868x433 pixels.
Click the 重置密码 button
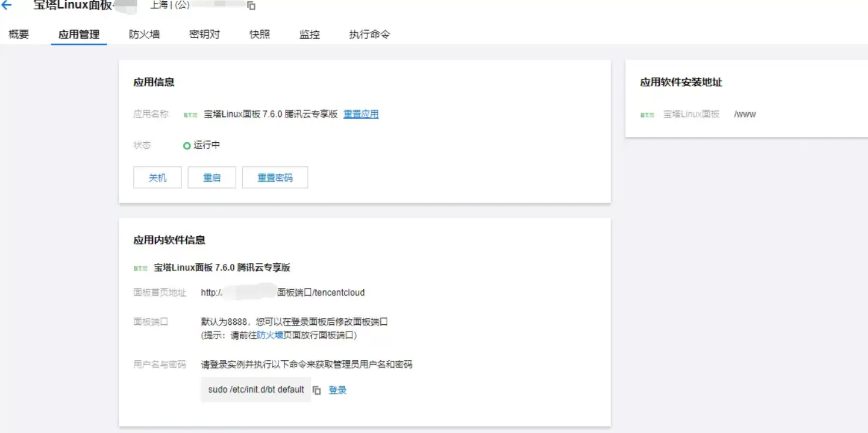(x=275, y=177)
